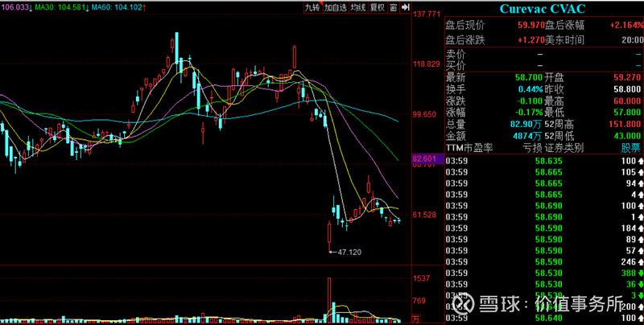The image size is (644, 325).
Task: Click the 窗 window button
Action: (x=393, y=7)
